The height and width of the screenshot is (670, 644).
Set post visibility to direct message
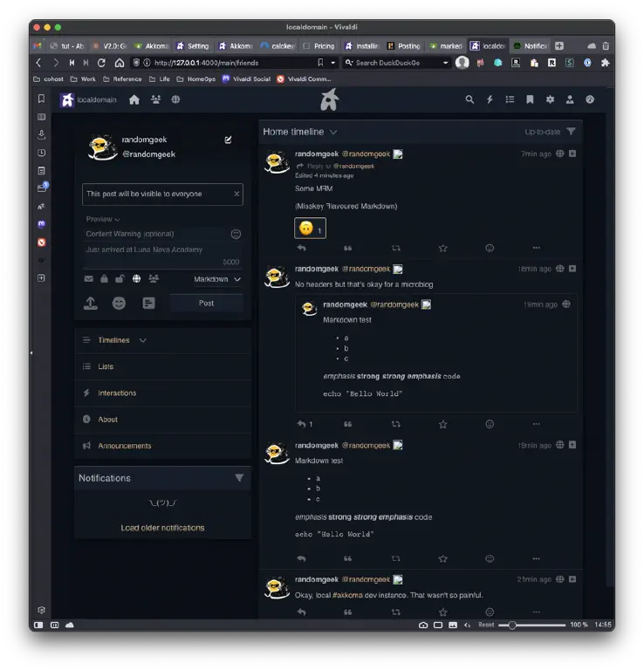(88, 279)
